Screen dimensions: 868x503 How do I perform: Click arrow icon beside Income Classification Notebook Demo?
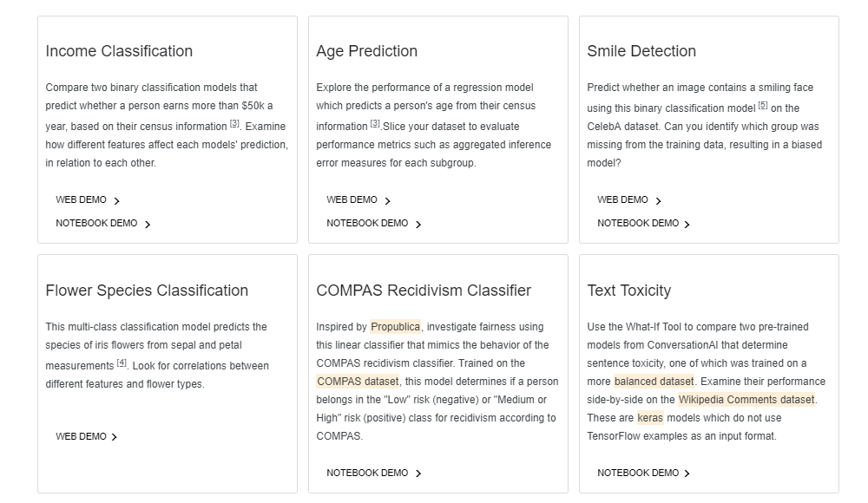point(148,225)
